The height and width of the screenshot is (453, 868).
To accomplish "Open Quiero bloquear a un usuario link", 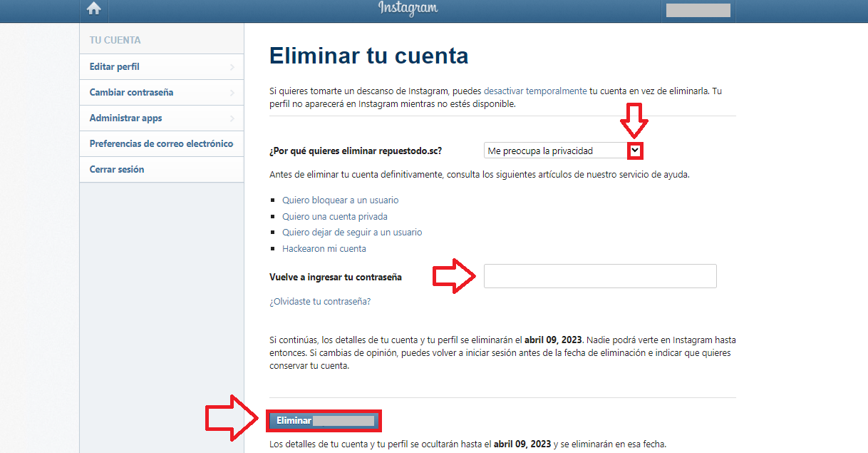I will click(x=341, y=200).
